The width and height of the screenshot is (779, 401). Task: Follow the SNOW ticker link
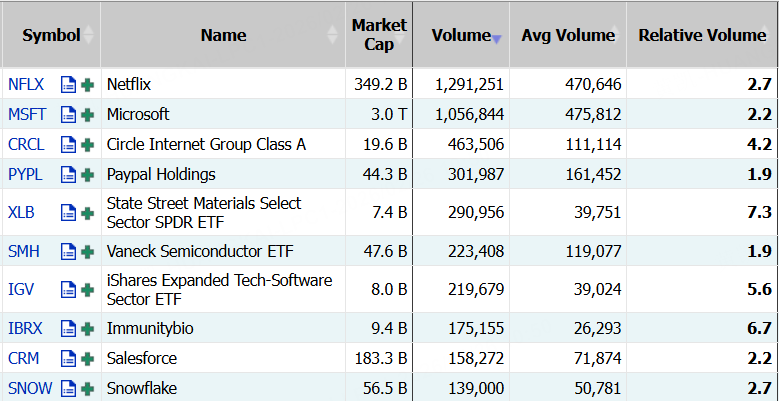pos(30,388)
